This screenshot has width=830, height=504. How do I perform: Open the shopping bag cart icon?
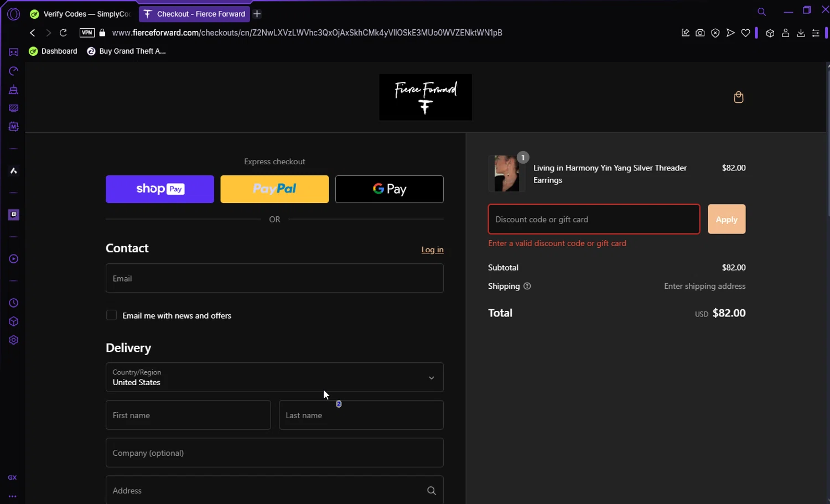738,97
